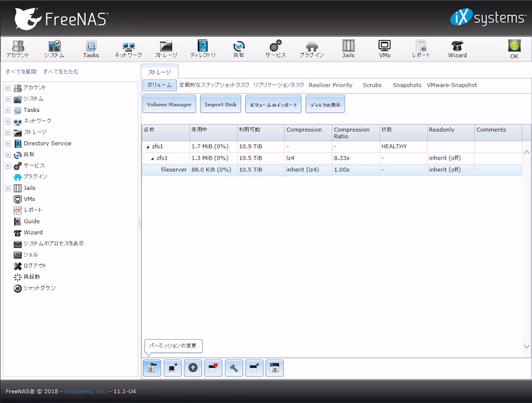Click the wrench edit options icon

point(233,368)
